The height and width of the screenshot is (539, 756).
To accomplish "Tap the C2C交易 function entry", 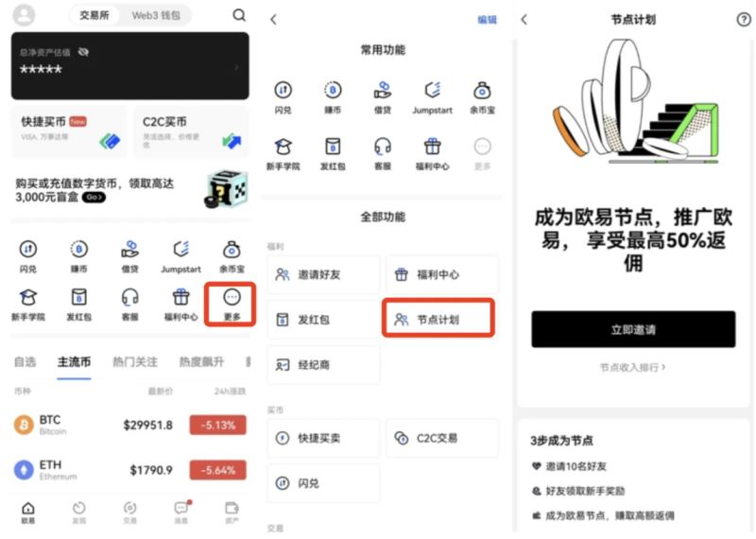I will pos(441,438).
